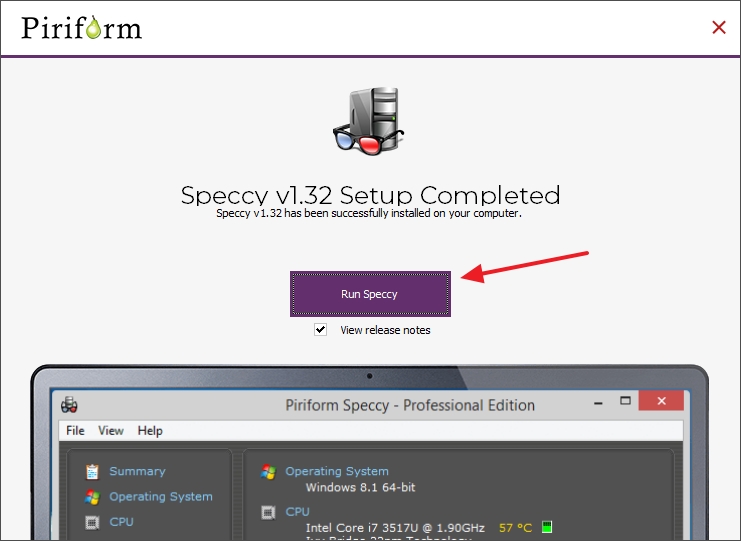
Task: Click the Run Speccy button
Action: (x=370, y=294)
